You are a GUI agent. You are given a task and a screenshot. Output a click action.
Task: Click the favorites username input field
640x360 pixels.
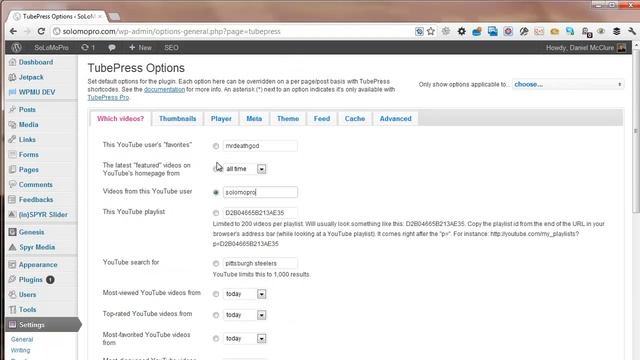(260, 146)
